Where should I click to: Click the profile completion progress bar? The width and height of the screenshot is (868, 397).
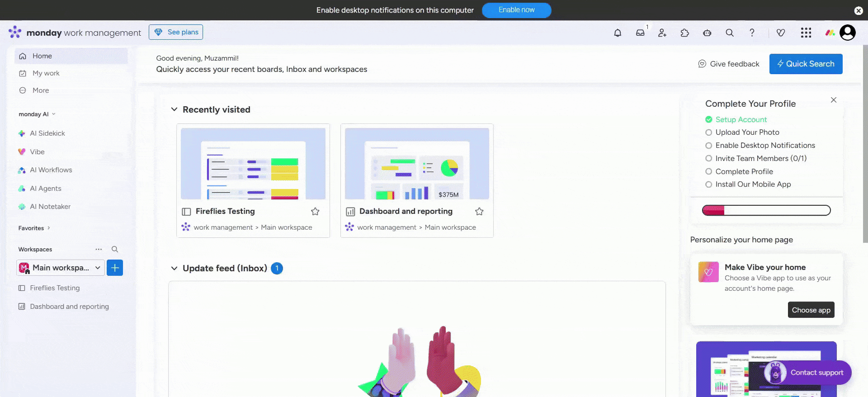766,210
